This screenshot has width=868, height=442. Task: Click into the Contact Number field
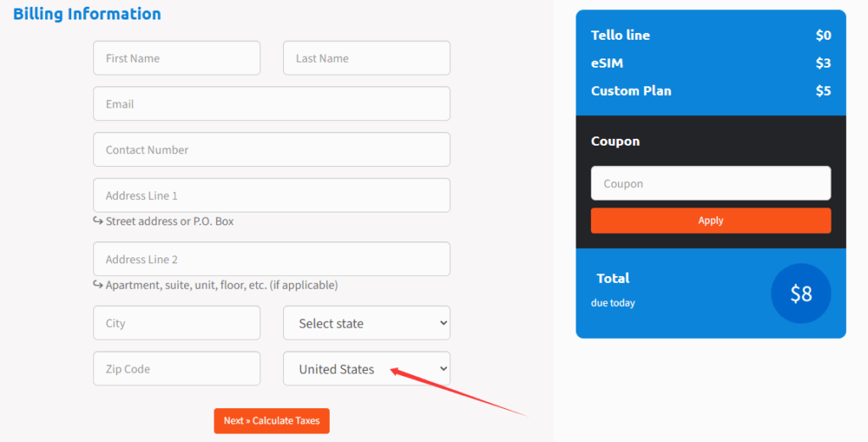[271, 150]
